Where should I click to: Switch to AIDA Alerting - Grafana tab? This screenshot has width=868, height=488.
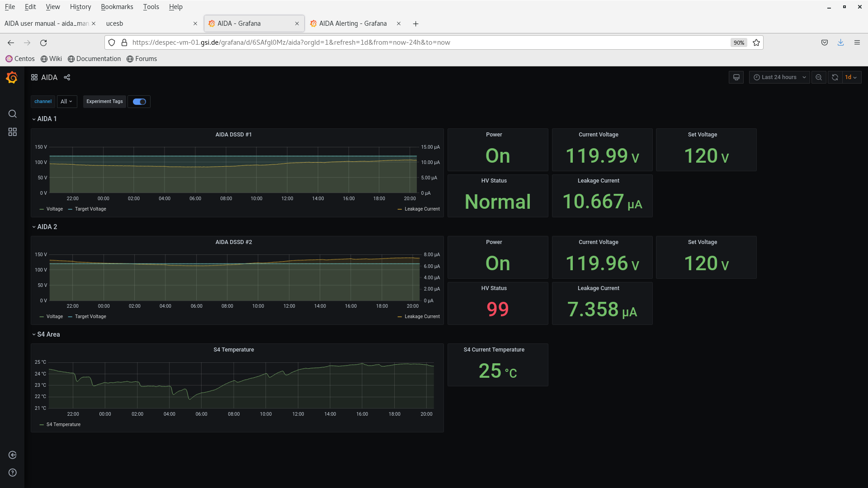(353, 23)
